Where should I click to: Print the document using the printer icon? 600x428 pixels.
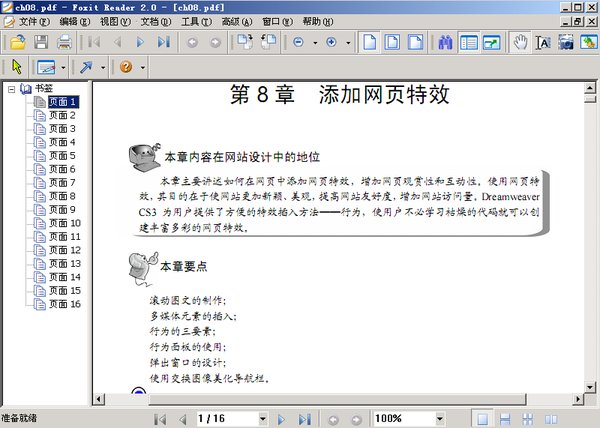(x=64, y=42)
